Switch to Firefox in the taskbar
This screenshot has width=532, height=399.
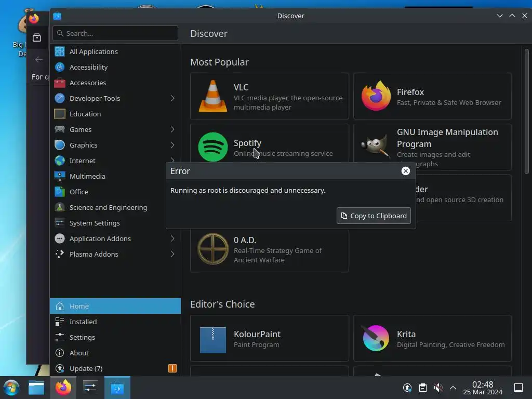coord(63,388)
